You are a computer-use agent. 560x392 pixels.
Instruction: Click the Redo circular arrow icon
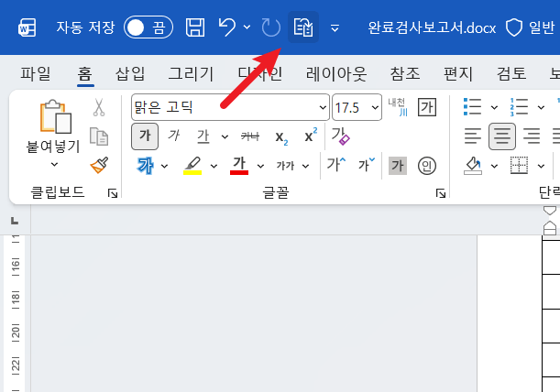pyautogui.click(x=271, y=27)
